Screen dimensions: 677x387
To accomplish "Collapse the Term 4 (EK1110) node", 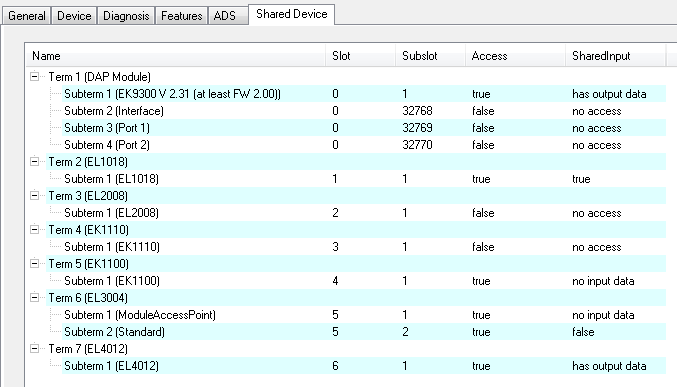I will pyautogui.click(x=34, y=229).
